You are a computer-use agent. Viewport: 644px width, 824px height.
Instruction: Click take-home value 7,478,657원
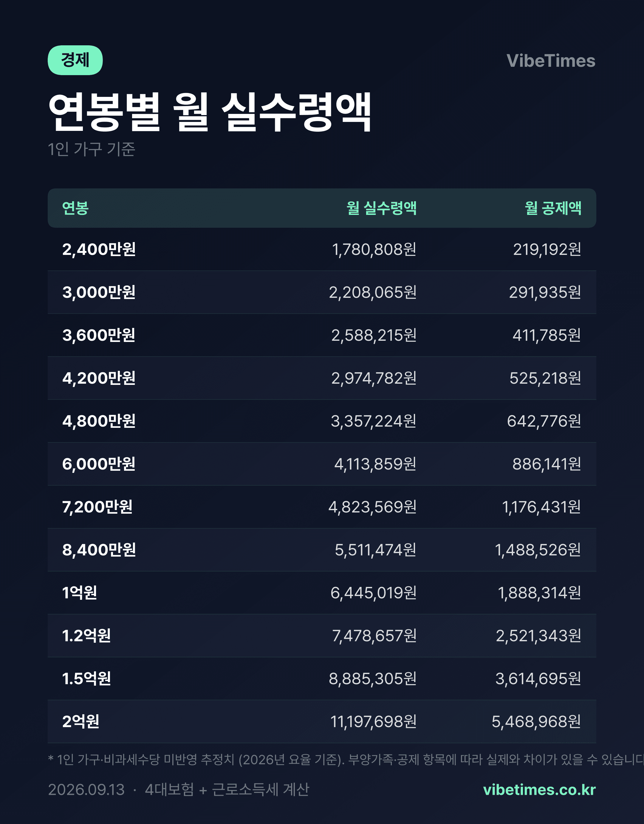tap(374, 636)
